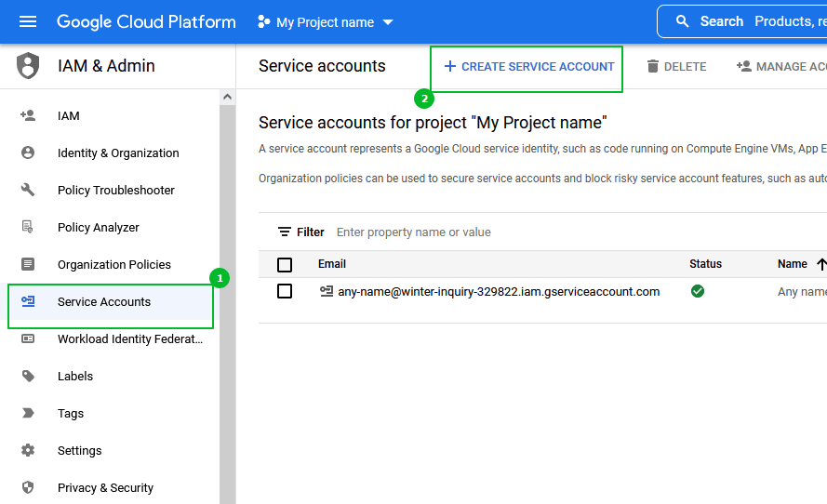Click the Identity & Organization person icon

point(28,153)
